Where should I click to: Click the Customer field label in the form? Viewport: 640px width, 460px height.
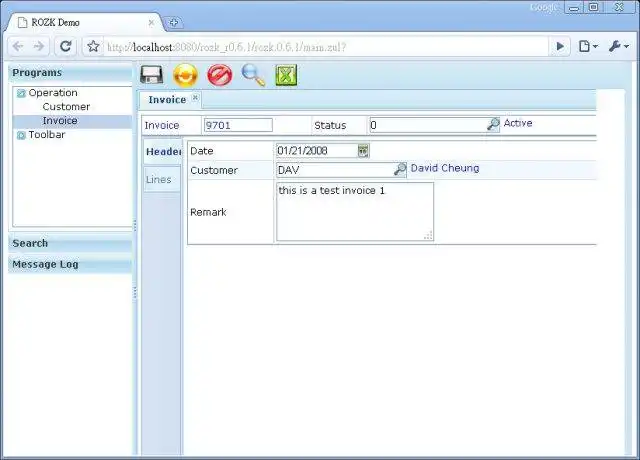point(214,170)
